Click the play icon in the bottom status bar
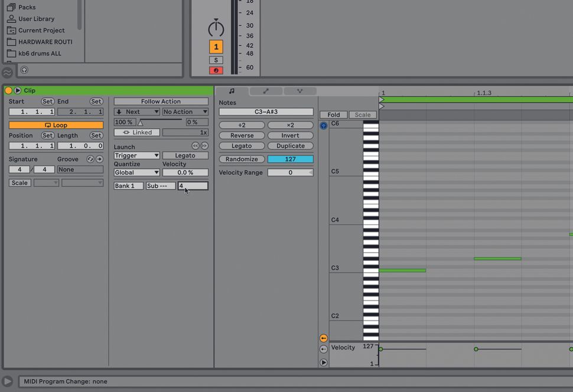The image size is (573, 392). [x=8, y=381]
